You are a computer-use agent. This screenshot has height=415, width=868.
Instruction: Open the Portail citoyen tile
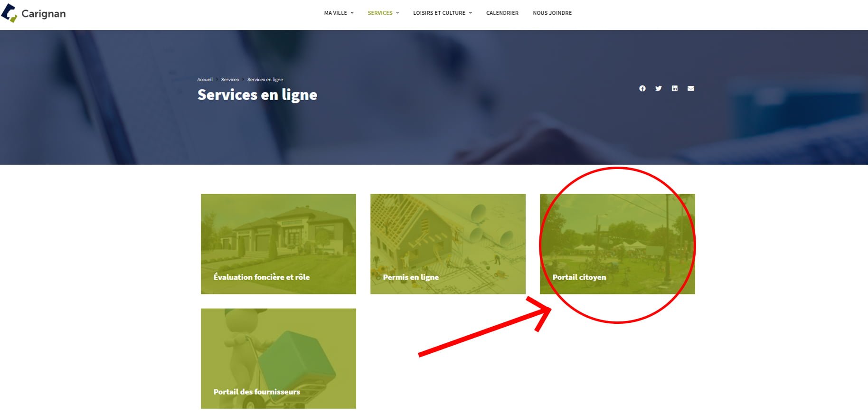(617, 244)
